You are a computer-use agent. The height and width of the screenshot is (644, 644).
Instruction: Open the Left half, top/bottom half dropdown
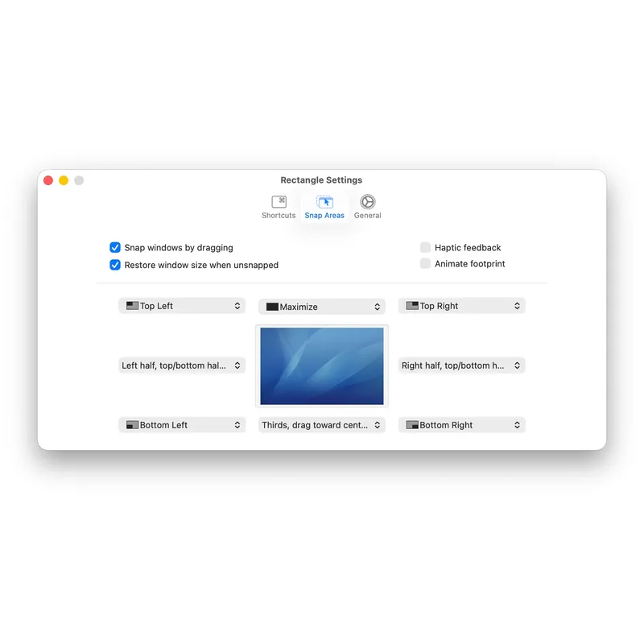181,365
